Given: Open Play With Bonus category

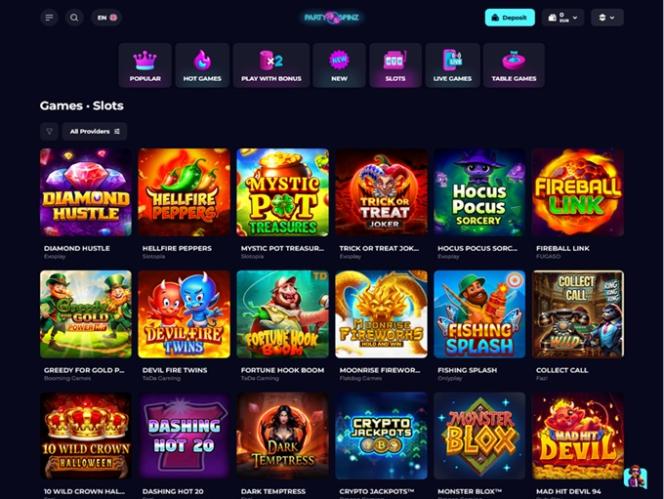Looking at the screenshot, I should click(x=271, y=65).
